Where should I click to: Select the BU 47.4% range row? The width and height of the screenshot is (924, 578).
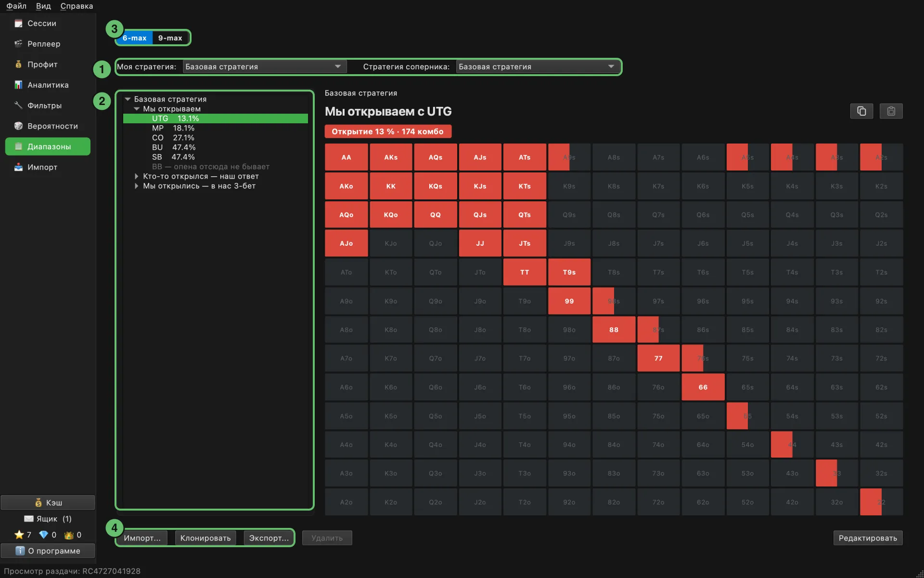point(216,147)
